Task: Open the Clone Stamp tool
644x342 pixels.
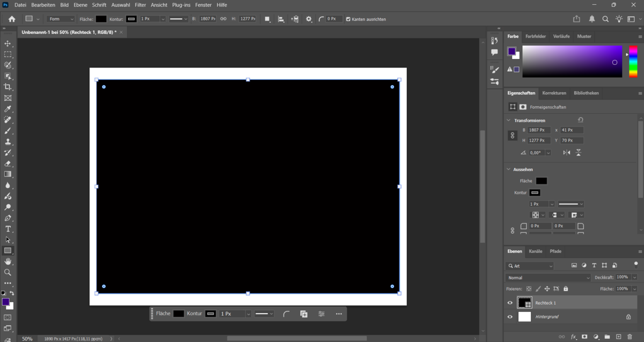Action: coord(8,141)
